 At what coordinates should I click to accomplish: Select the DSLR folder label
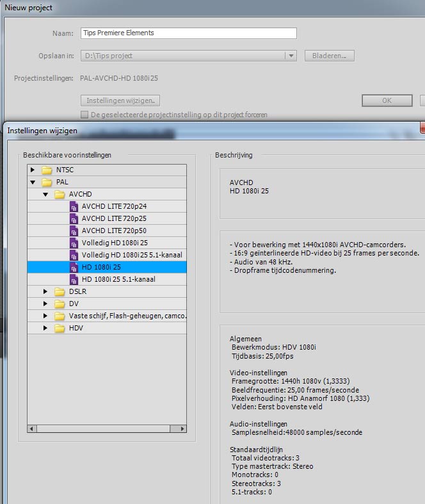click(x=77, y=291)
